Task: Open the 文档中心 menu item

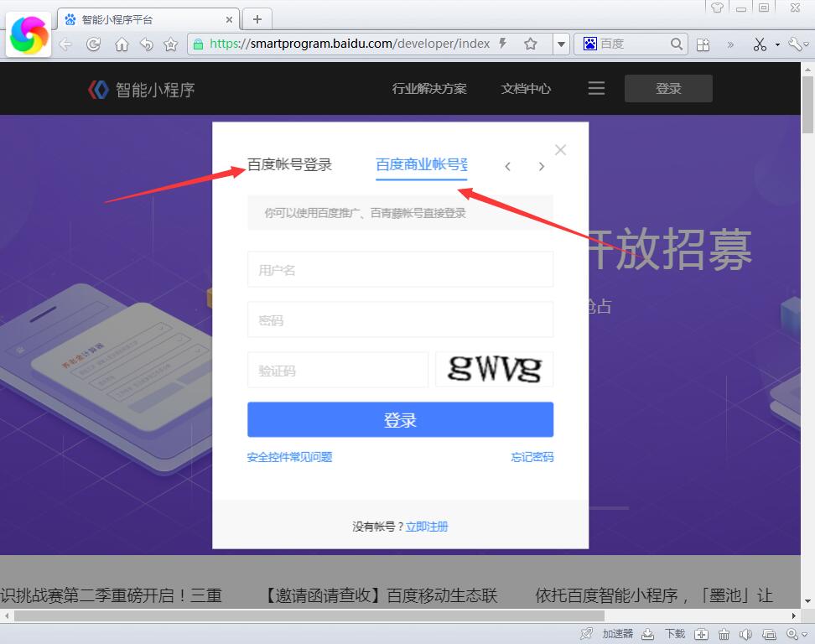Action: (x=525, y=88)
